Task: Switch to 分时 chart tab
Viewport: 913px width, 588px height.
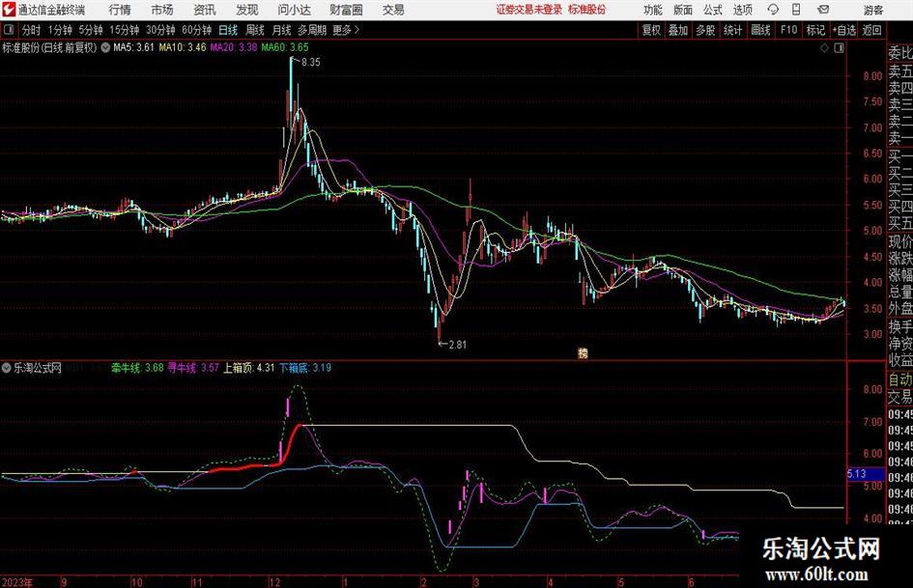Action: click(32, 30)
